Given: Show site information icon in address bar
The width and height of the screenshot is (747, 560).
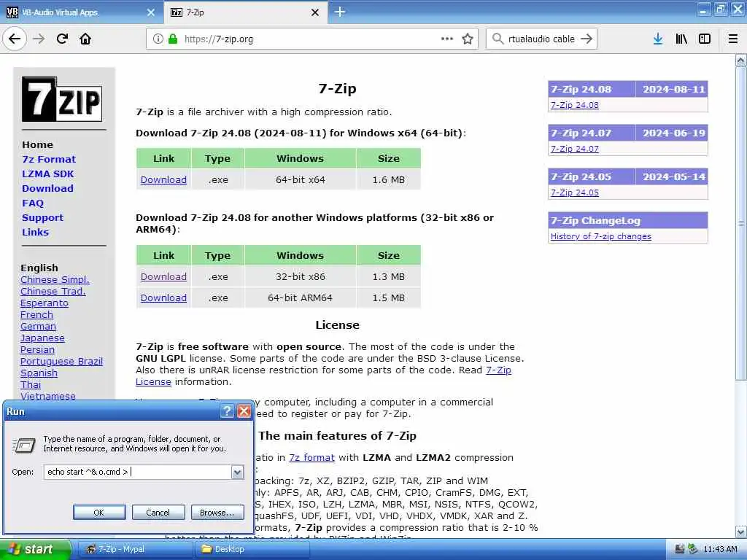Looking at the screenshot, I should pyautogui.click(x=158, y=39).
